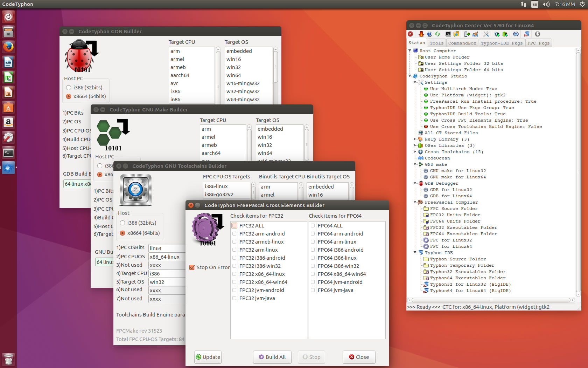Collapse the Host Computer tree node
Screen dimensions: 588x368
[410, 51]
